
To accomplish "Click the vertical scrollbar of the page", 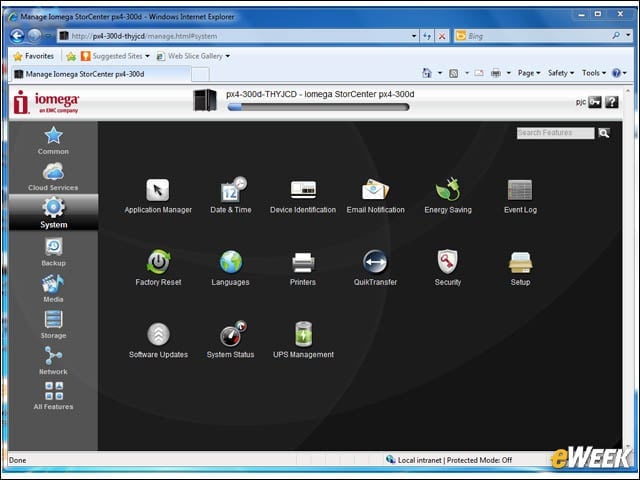I will [627, 269].
